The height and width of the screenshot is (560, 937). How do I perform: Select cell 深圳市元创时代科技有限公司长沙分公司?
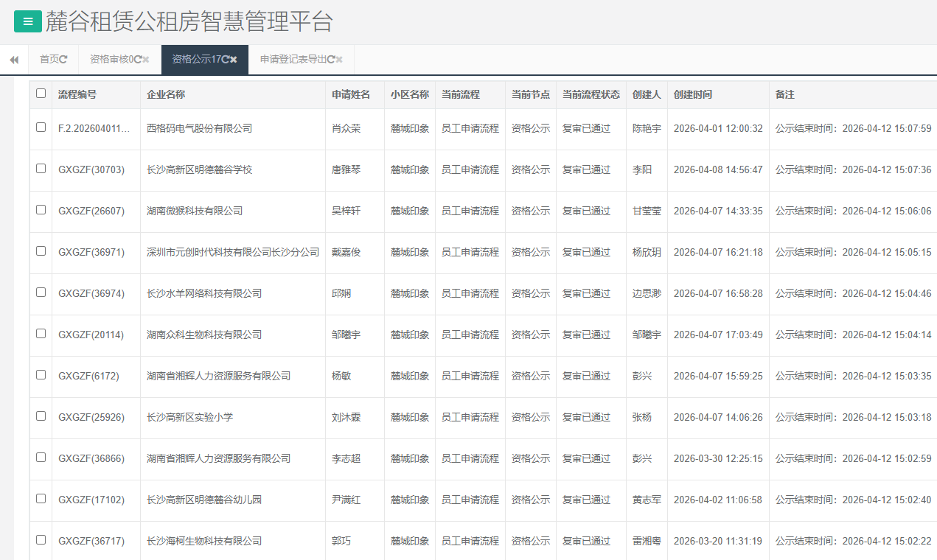(233, 252)
